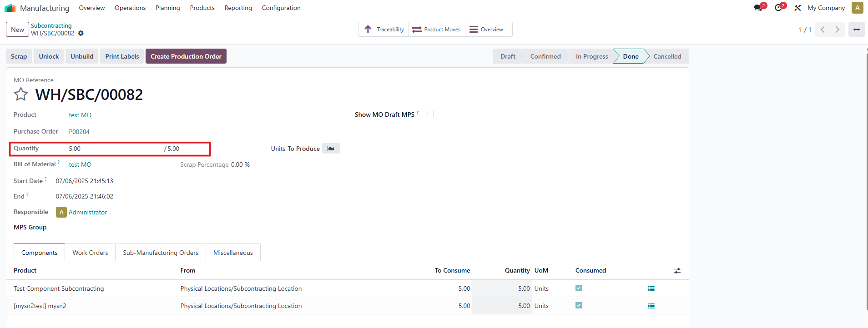Go to the next record arrow
Image resolution: width=868 pixels, height=328 pixels.
(837, 30)
